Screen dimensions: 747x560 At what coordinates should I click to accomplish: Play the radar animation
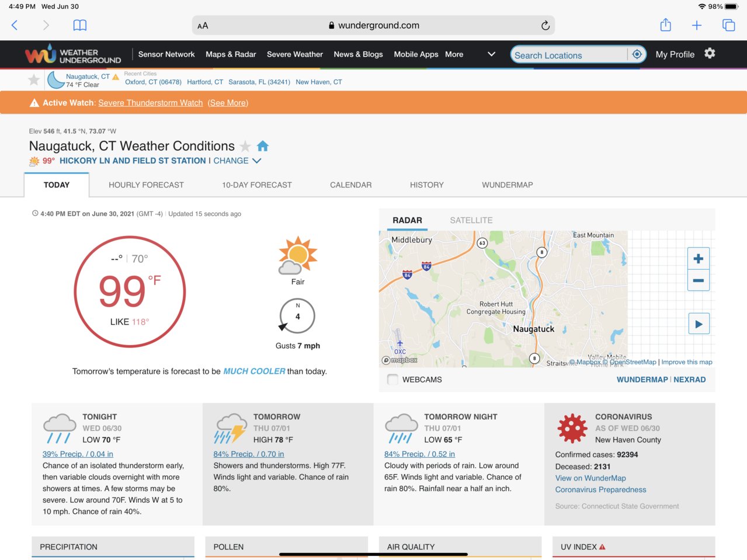(699, 324)
